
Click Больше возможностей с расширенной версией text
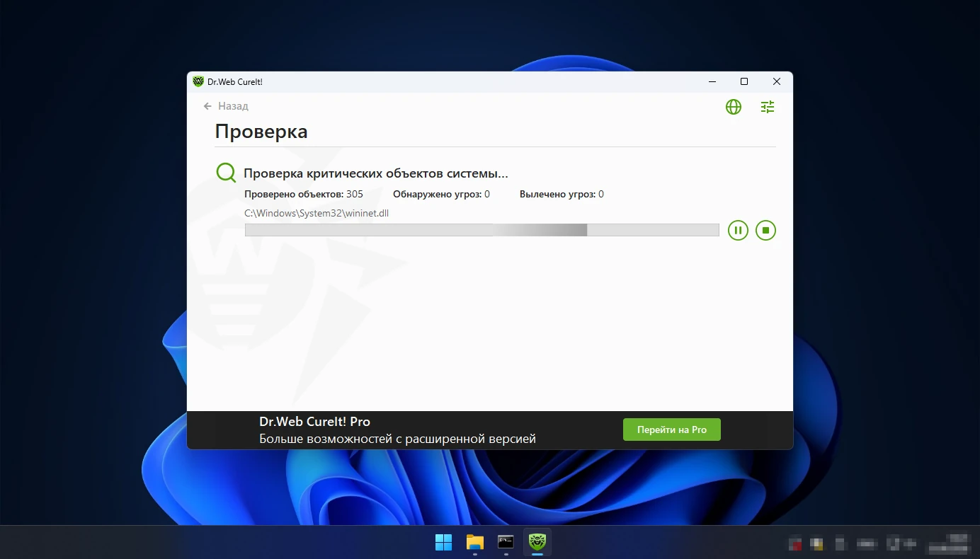[x=397, y=439]
